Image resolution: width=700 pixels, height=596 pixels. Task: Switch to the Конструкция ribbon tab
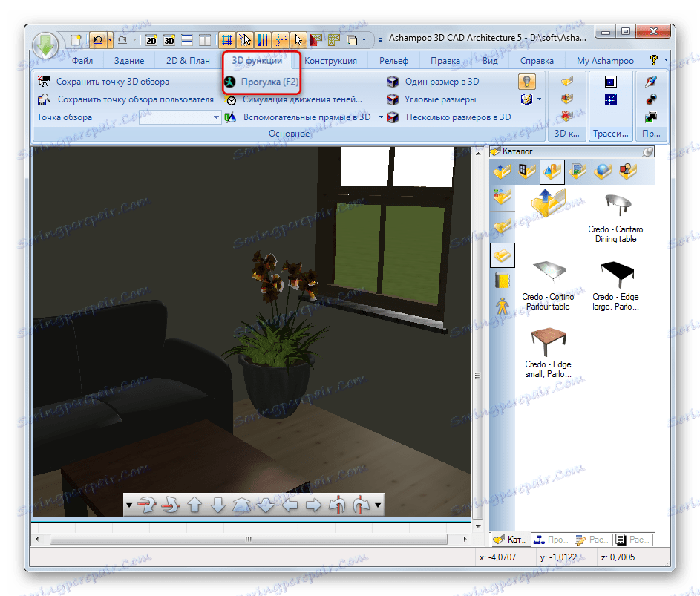coord(331,60)
